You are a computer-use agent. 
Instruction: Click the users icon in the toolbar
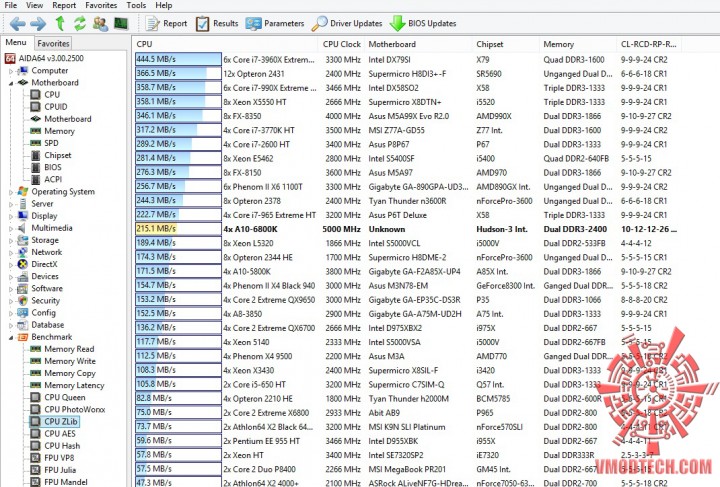point(100,23)
